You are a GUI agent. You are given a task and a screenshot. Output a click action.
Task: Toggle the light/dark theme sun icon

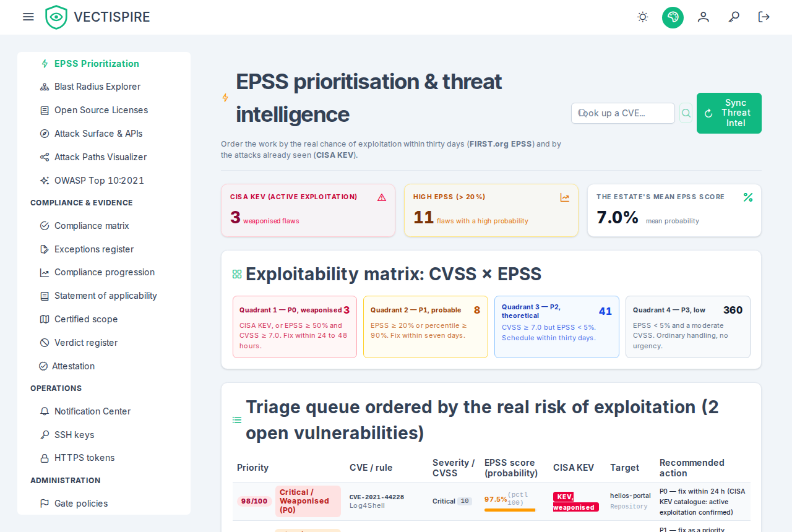[643, 17]
